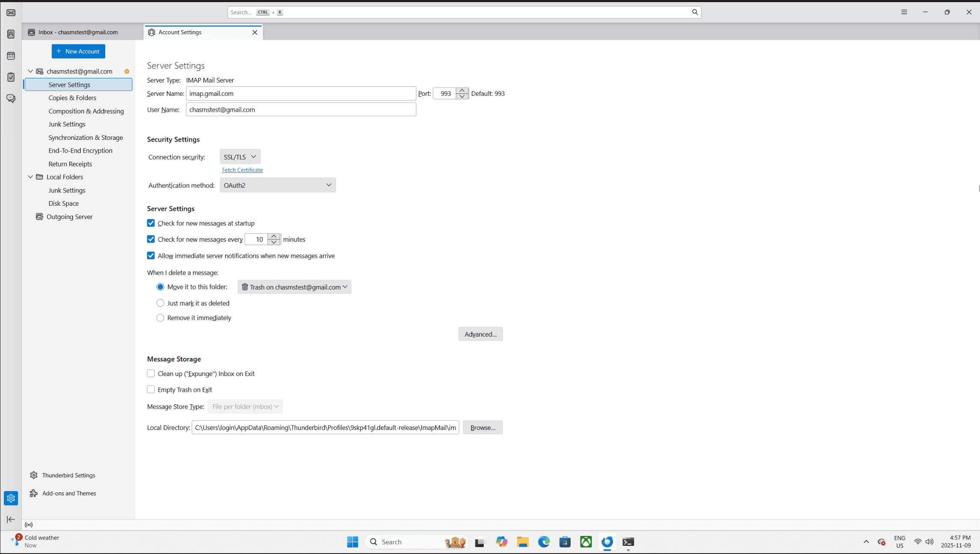Open the Chat space icon

[11, 98]
